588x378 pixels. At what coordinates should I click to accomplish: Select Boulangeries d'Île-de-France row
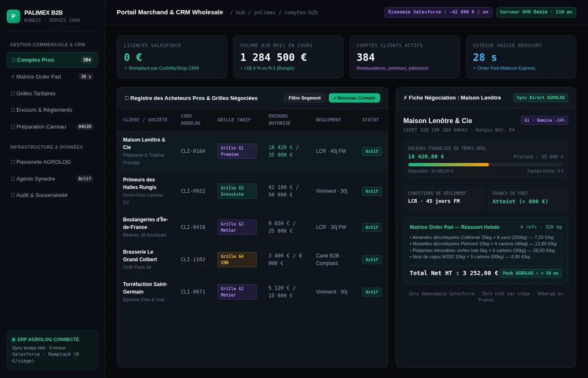click(x=252, y=227)
